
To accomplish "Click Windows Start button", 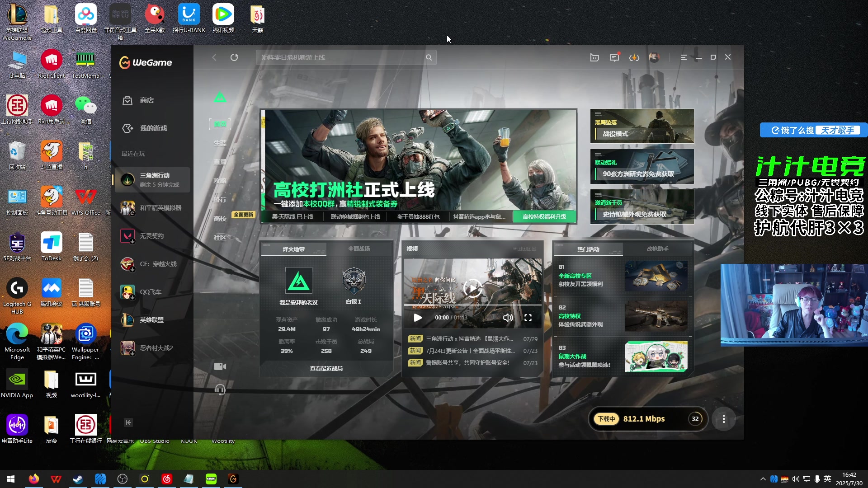I will point(11,479).
